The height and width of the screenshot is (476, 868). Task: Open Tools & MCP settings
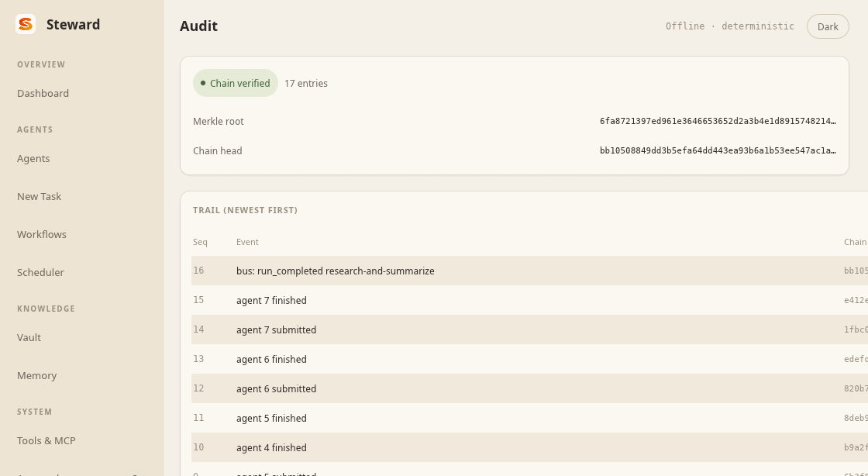point(46,441)
